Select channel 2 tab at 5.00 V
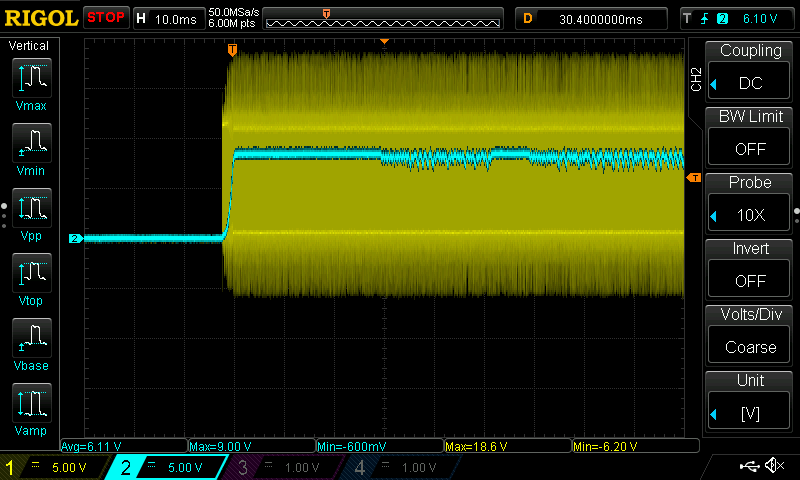 click(166, 467)
